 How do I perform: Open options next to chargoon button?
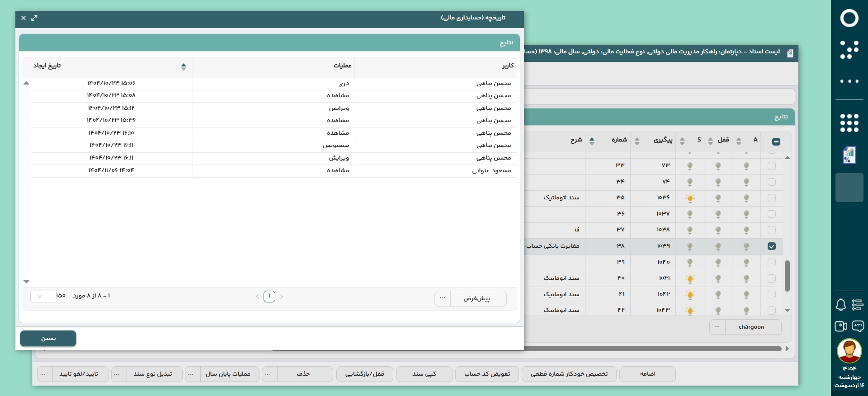click(717, 327)
